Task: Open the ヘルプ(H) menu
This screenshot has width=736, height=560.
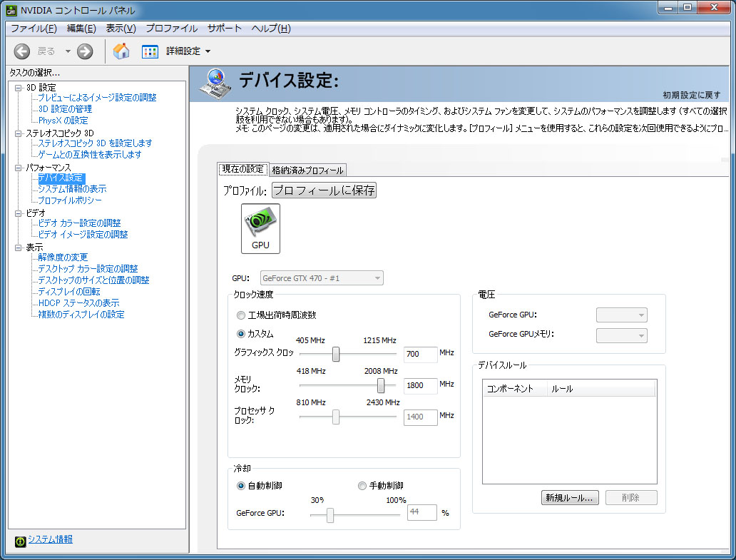Action: point(271,29)
